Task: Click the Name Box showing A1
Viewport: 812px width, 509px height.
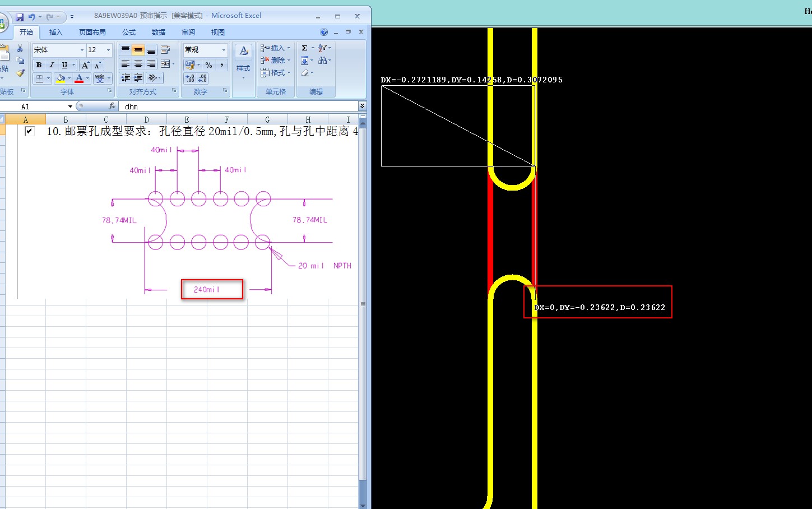Action: (x=35, y=107)
